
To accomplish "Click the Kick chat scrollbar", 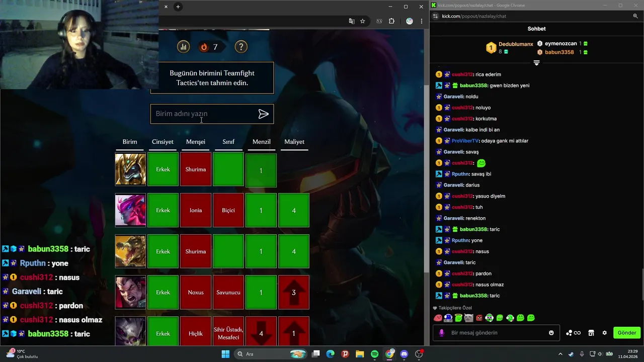I will point(642,284).
